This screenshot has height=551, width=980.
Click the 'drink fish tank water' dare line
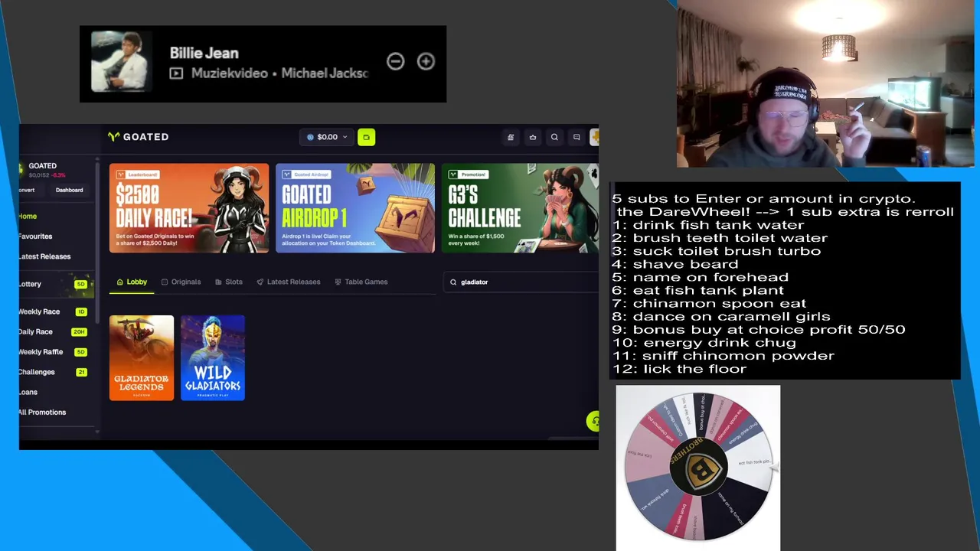coord(708,225)
